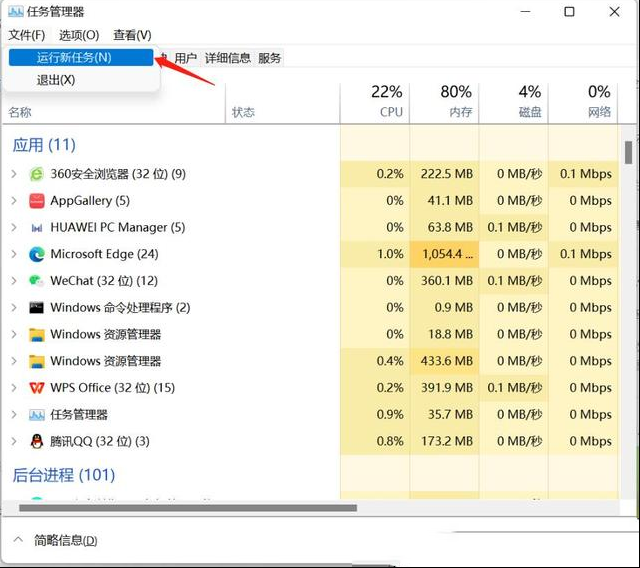This screenshot has height=568, width=640.
Task: Click the Microsoft Edge icon
Action: pos(36,254)
